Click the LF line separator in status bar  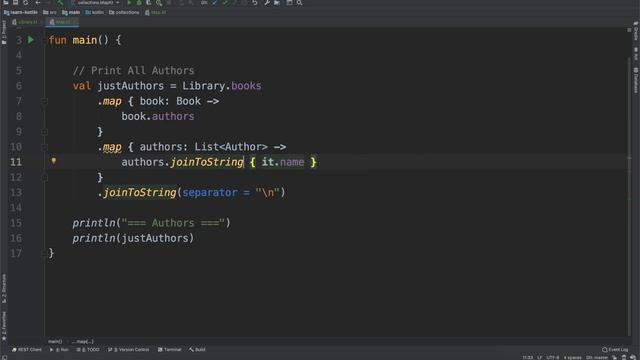pyautogui.click(x=540, y=357)
